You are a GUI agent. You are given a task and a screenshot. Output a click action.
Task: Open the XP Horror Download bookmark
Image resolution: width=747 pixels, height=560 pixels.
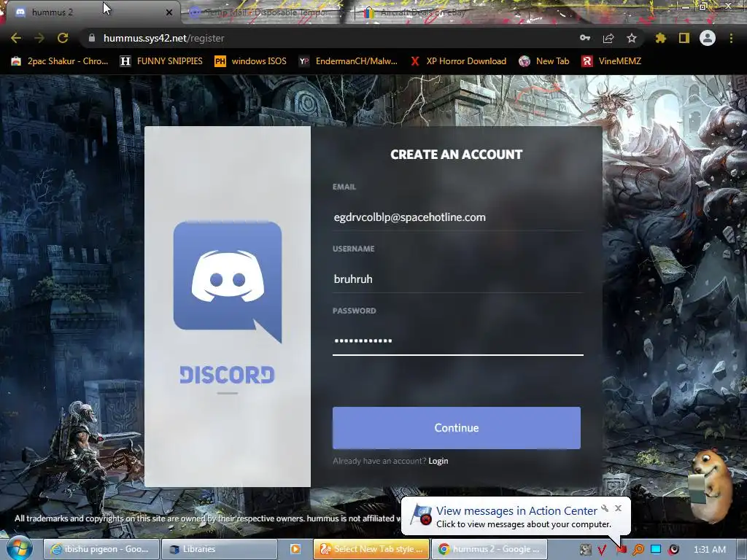459,61
